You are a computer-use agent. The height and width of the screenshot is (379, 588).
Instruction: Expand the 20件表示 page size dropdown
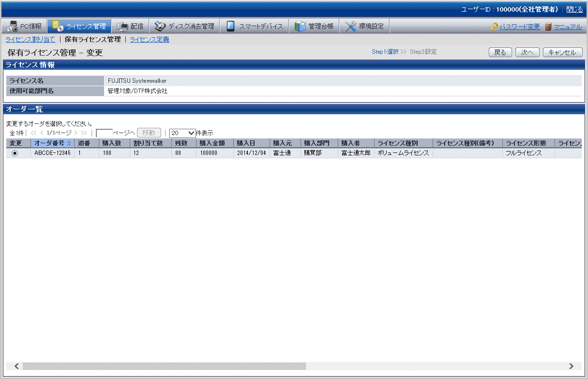[x=182, y=133]
